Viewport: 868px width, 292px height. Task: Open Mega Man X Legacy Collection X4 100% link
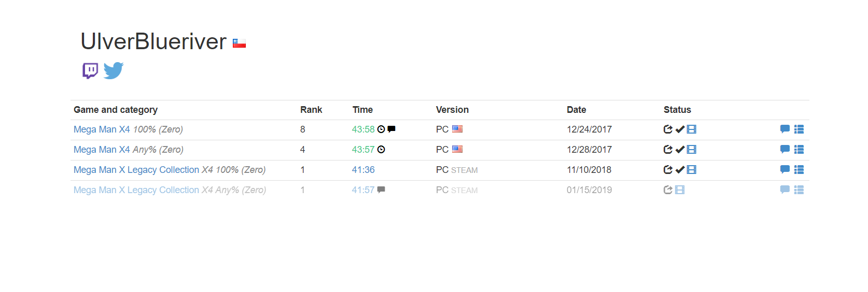[136, 170]
